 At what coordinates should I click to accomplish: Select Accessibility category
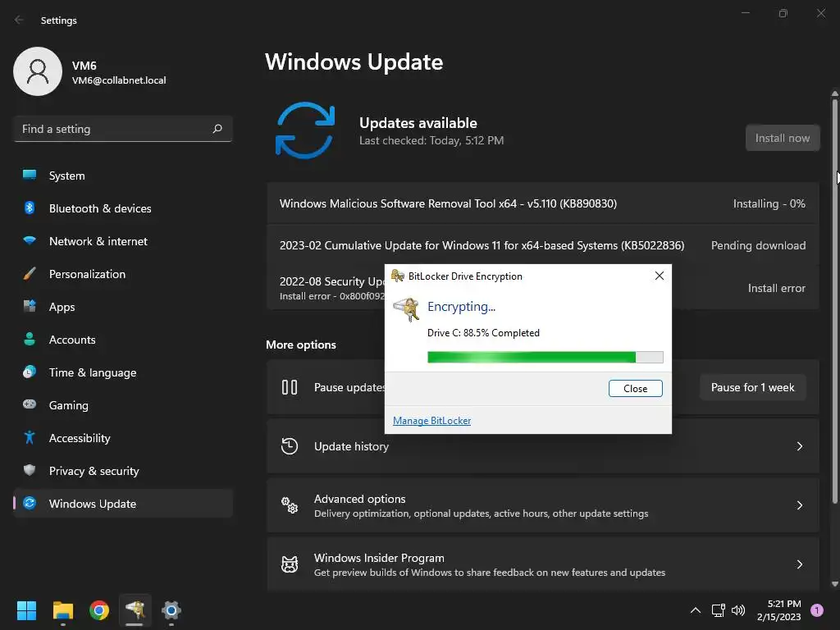pos(123,438)
